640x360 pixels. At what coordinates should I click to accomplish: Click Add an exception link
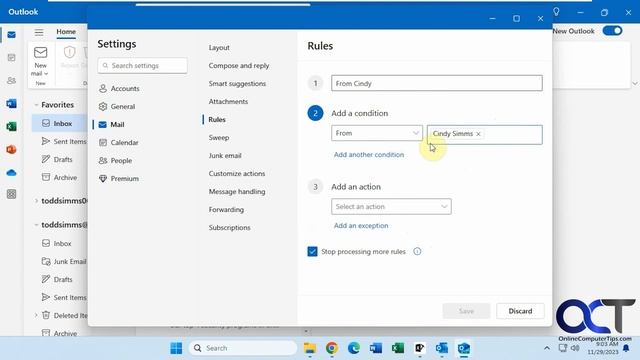[361, 226]
